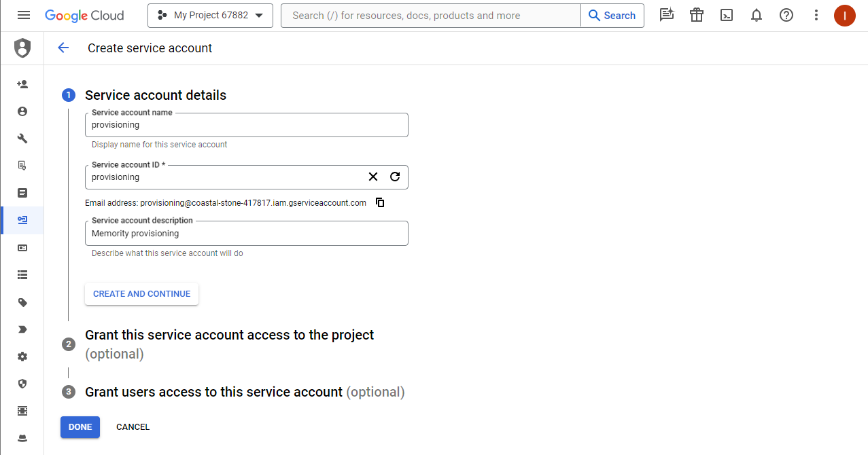Open the help question mark menu
Image resolution: width=868 pixels, height=455 pixels.
(x=786, y=15)
